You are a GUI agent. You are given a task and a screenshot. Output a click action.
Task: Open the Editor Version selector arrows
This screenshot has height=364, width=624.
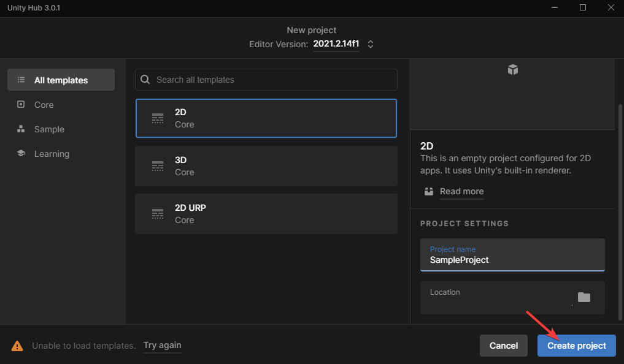point(371,44)
